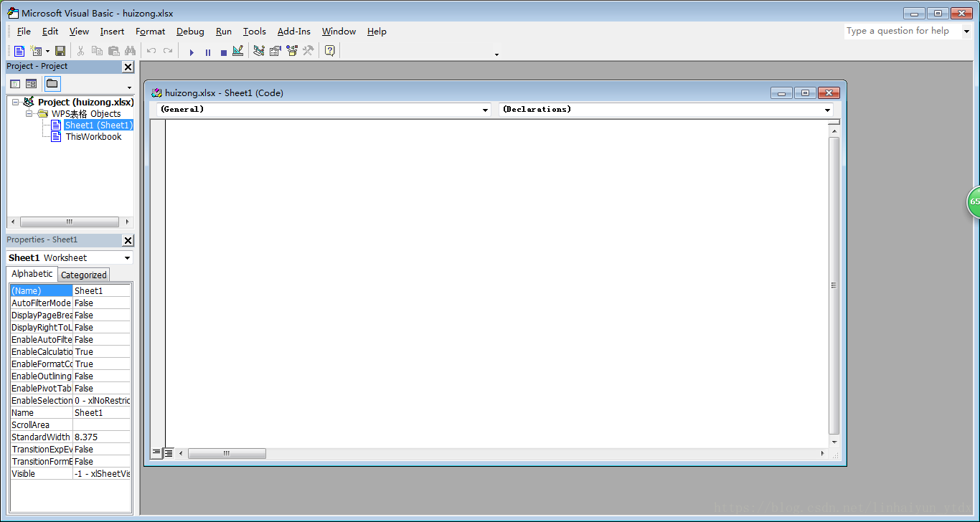Viewport: 980px width, 522px height.
Task: Click the Type a question for help box
Action: (903, 32)
